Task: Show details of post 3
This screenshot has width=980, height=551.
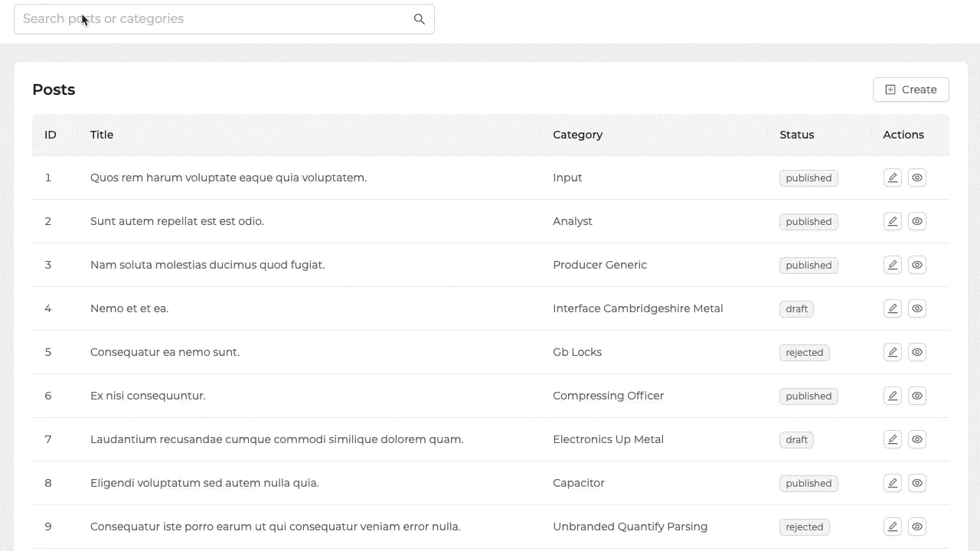Action: tap(916, 265)
